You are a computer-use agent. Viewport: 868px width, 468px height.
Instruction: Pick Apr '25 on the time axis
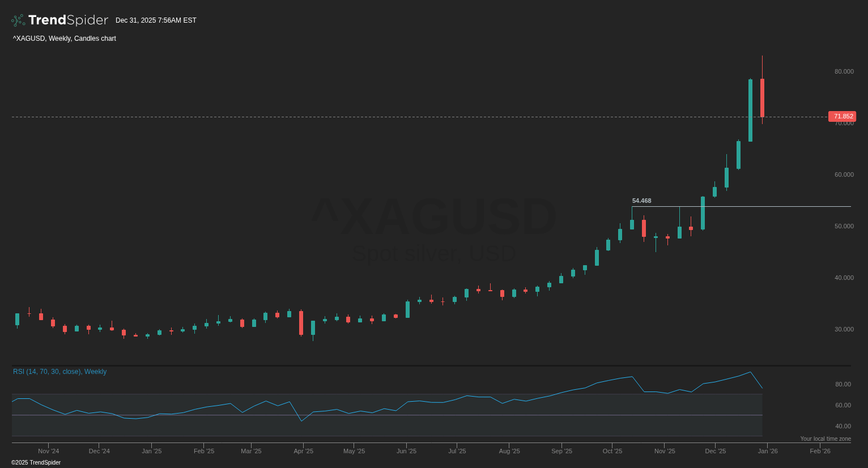pyautogui.click(x=303, y=451)
